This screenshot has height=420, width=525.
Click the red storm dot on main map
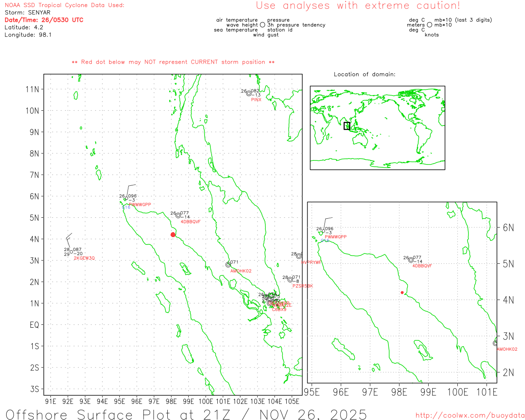pyautogui.click(x=173, y=235)
